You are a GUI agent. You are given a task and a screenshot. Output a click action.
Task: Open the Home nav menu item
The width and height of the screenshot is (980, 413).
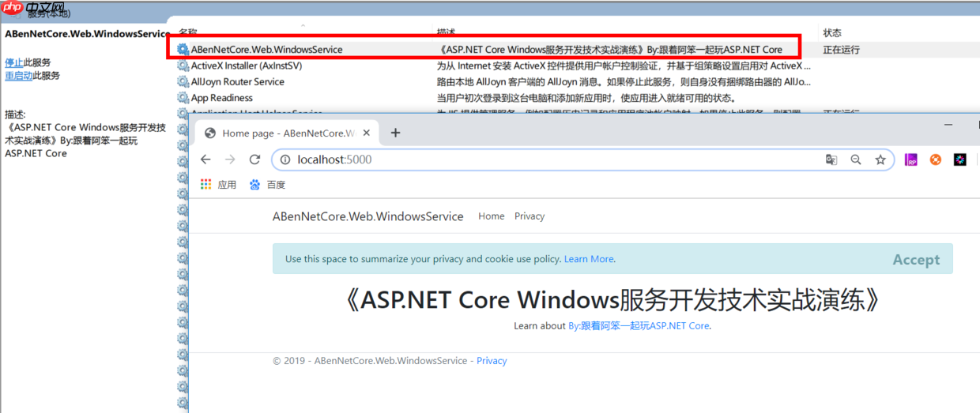coord(492,216)
